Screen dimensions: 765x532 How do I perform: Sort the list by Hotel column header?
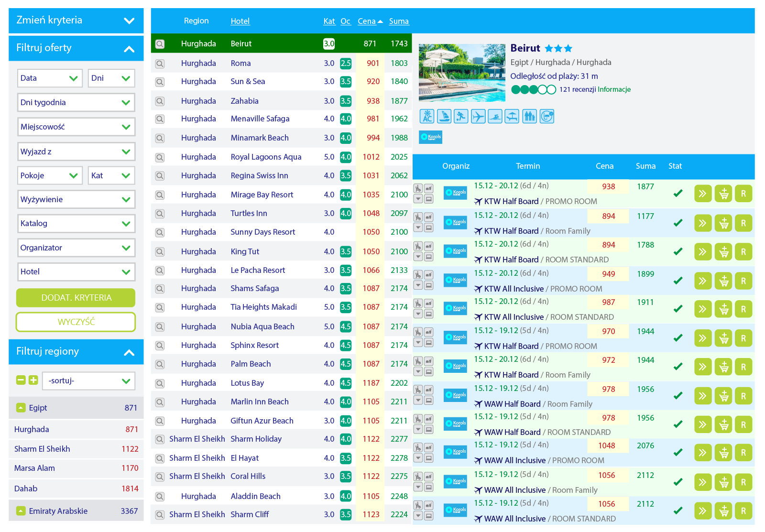(240, 21)
